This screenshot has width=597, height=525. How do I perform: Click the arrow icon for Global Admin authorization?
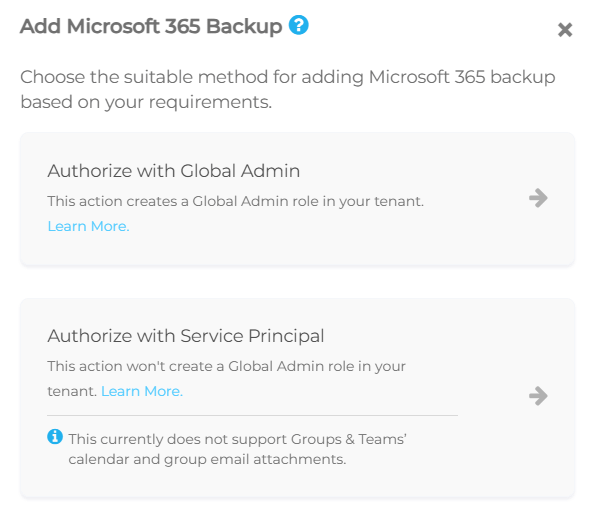coord(538,198)
